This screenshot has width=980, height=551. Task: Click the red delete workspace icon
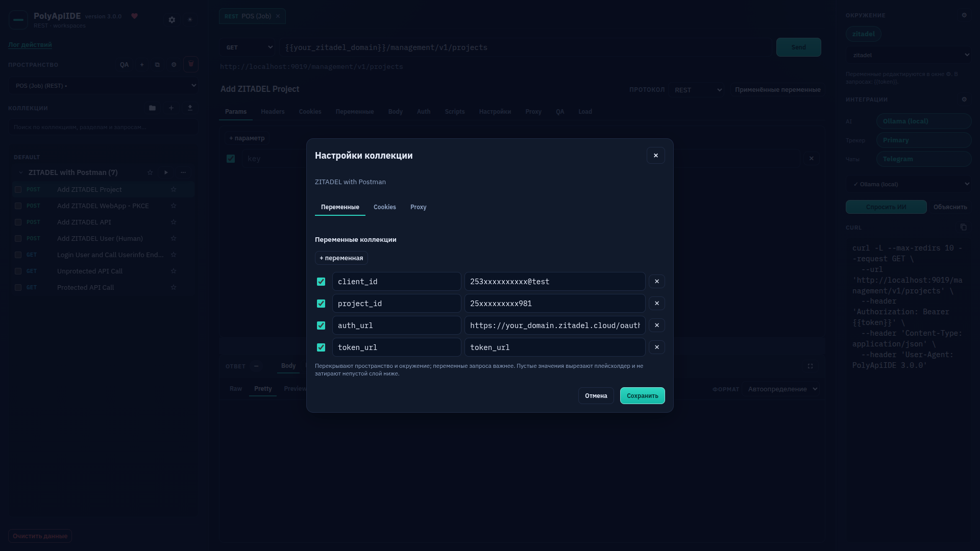(191, 65)
